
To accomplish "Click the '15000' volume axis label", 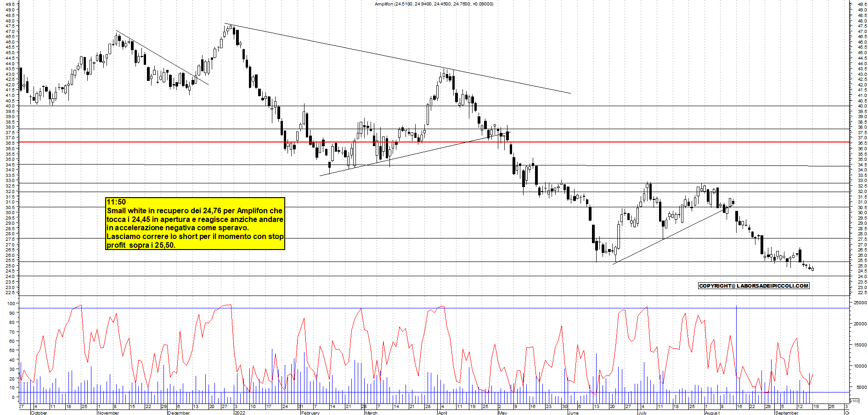I will point(860,345).
